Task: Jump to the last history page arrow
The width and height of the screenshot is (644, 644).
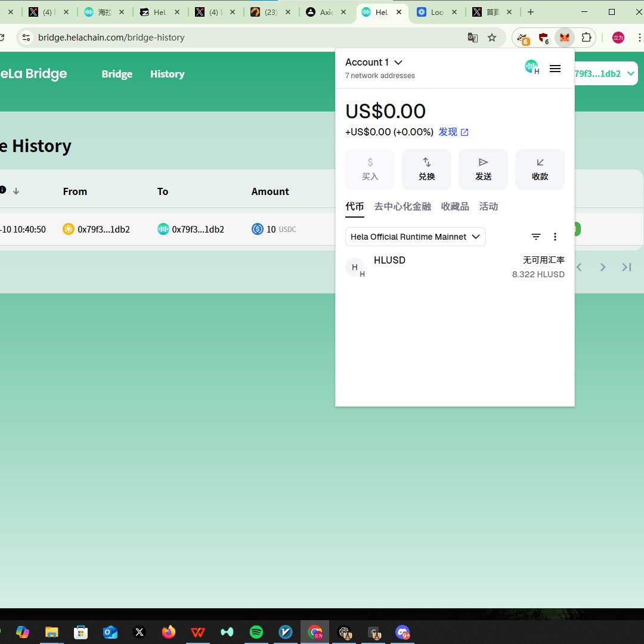Action: click(x=626, y=267)
